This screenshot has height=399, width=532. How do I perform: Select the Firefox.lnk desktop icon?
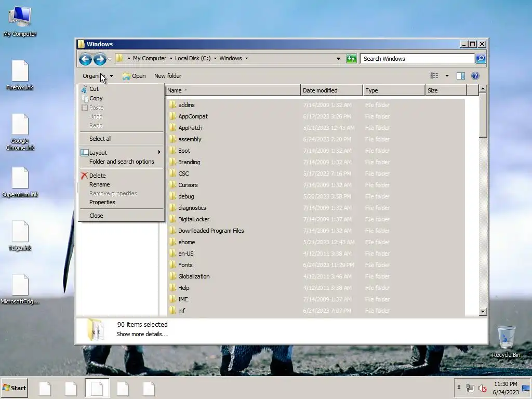20,75
